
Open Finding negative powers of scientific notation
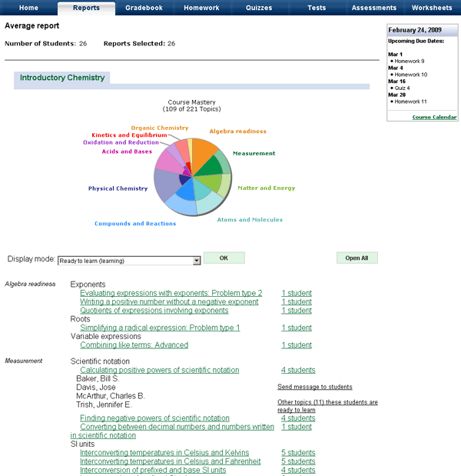154,418
